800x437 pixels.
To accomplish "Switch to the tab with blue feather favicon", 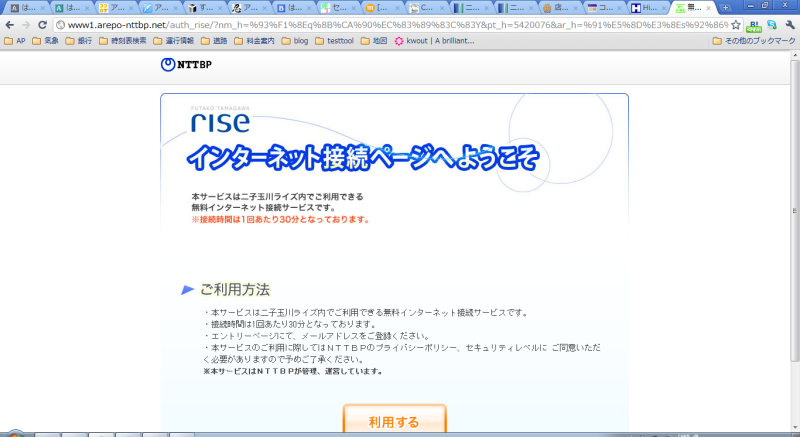I will click(x=159, y=8).
